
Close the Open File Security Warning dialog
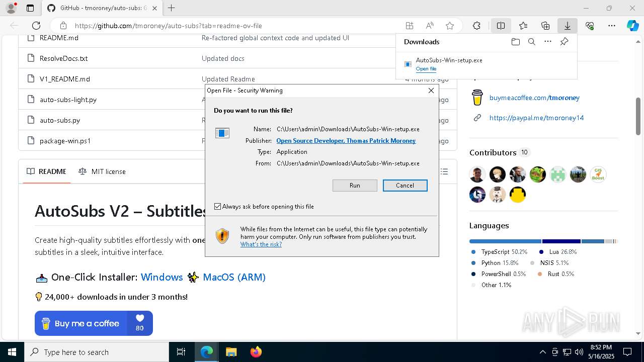(431, 90)
